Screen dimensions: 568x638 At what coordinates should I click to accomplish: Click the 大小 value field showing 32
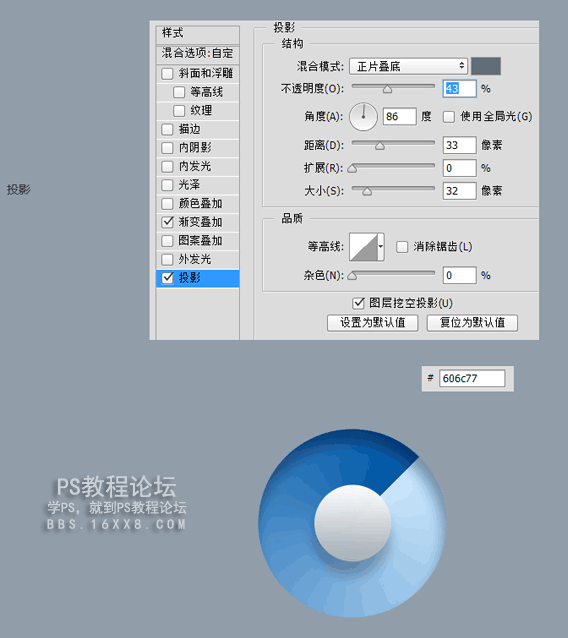(459, 191)
